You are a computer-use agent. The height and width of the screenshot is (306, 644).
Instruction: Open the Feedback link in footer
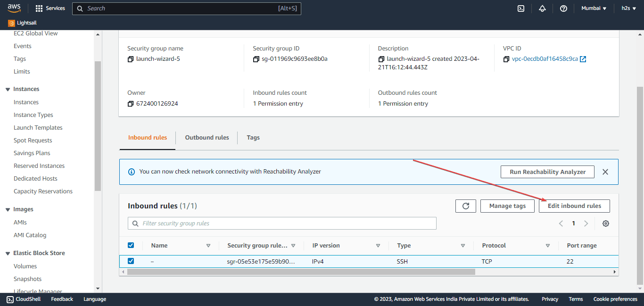[x=62, y=299]
